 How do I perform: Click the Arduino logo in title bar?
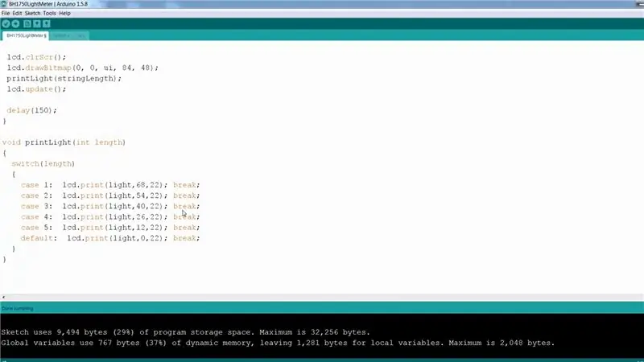click(4, 4)
